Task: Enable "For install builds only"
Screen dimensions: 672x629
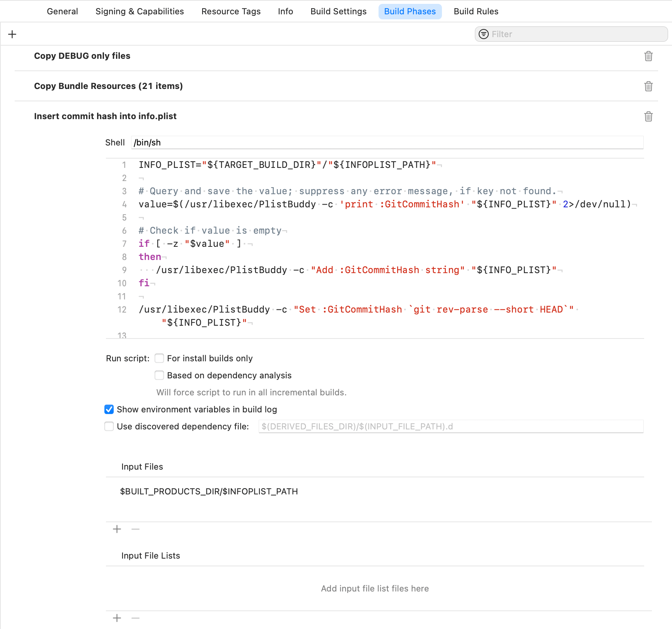Action: [159, 358]
